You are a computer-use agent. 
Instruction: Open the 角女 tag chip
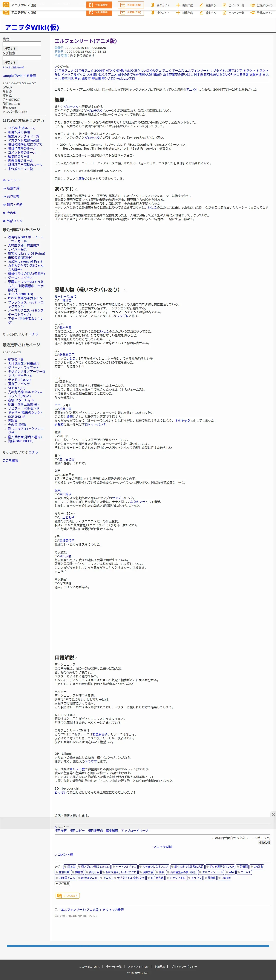coord(160,872)
